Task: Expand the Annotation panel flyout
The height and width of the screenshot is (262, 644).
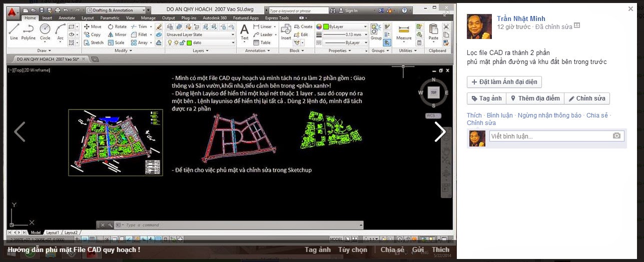Action: click(258, 50)
